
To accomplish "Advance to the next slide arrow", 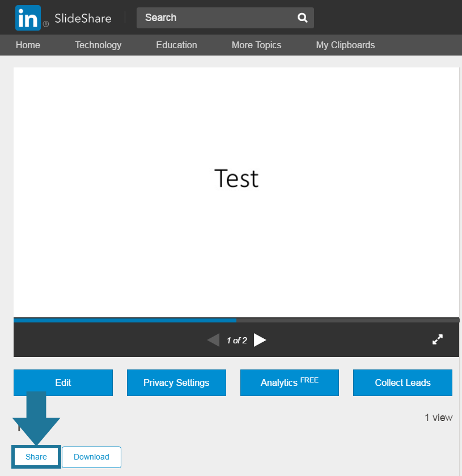I will pyautogui.click(x=260, y=340).
